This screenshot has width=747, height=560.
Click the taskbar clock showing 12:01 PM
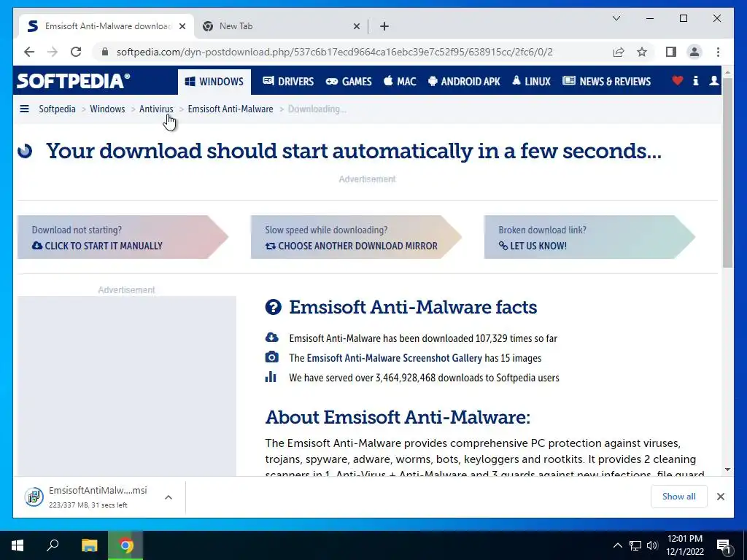(685, 545)
